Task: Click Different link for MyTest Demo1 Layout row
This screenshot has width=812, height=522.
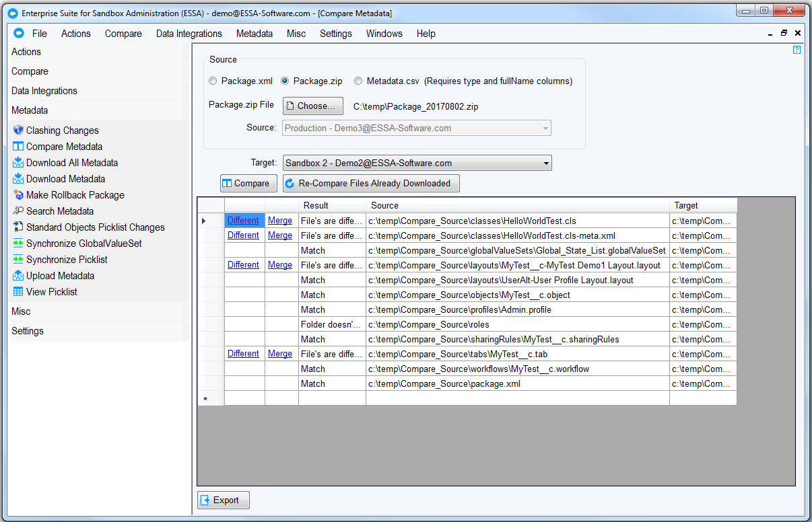Action: (x=243, y=265)
